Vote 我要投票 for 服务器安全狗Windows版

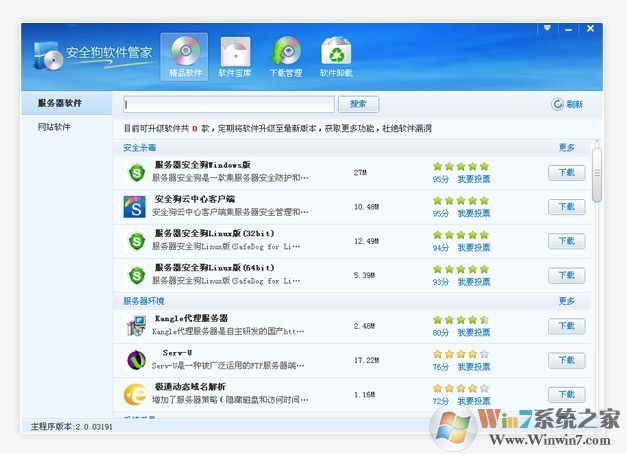click(x=474, y=179)
